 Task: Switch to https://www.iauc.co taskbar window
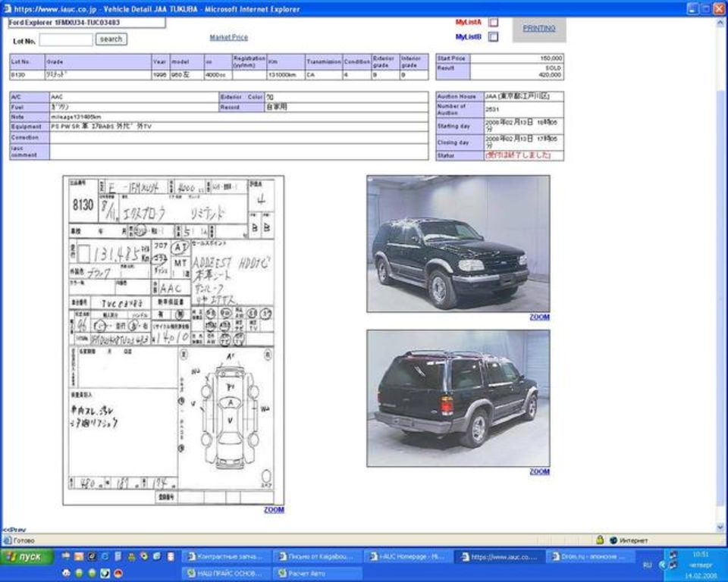498,556
